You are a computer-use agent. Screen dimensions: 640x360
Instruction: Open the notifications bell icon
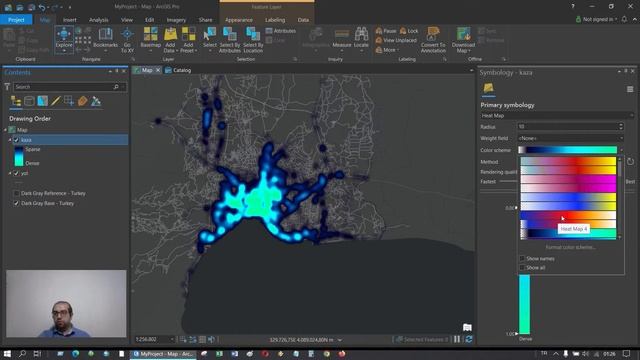coord(624,19)
